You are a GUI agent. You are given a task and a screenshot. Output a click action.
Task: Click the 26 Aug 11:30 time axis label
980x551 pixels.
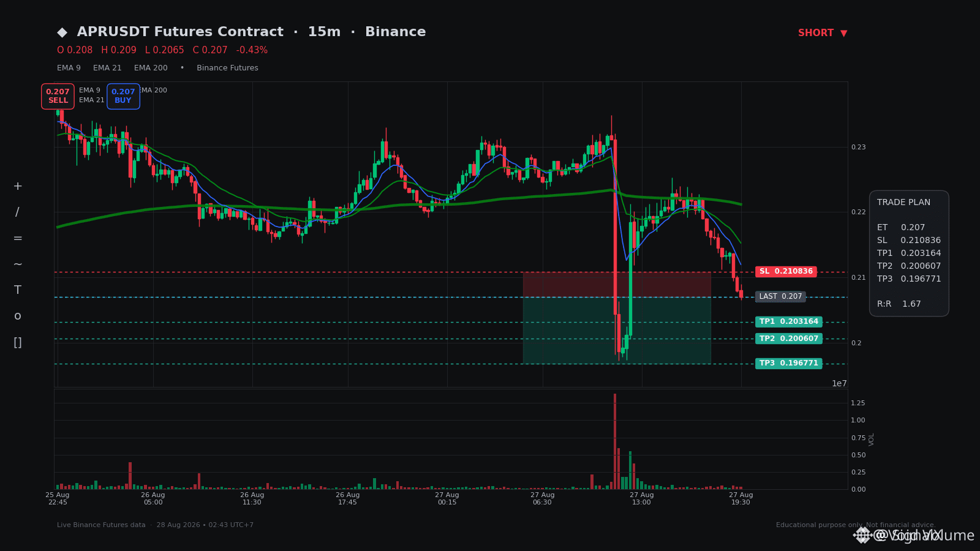[x=252, y=498]
